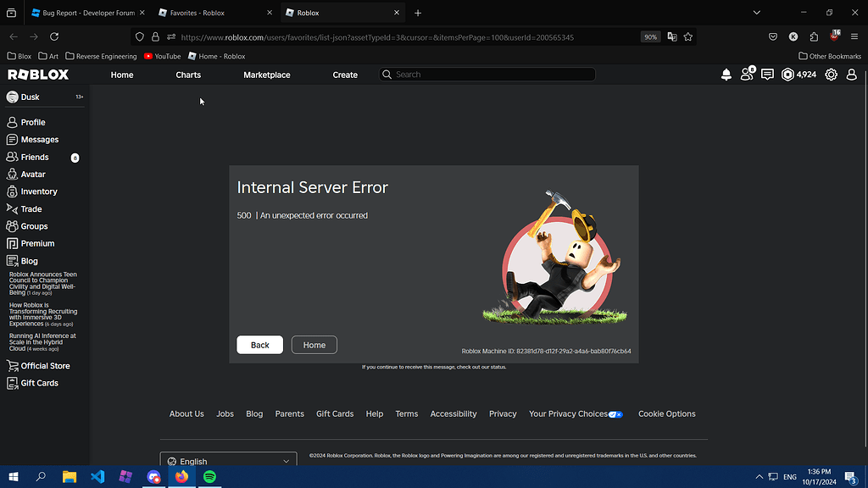The width and height of the screenshot is (868, 488).
Task: Open Roblox chat messages icon
Action: 767,75
